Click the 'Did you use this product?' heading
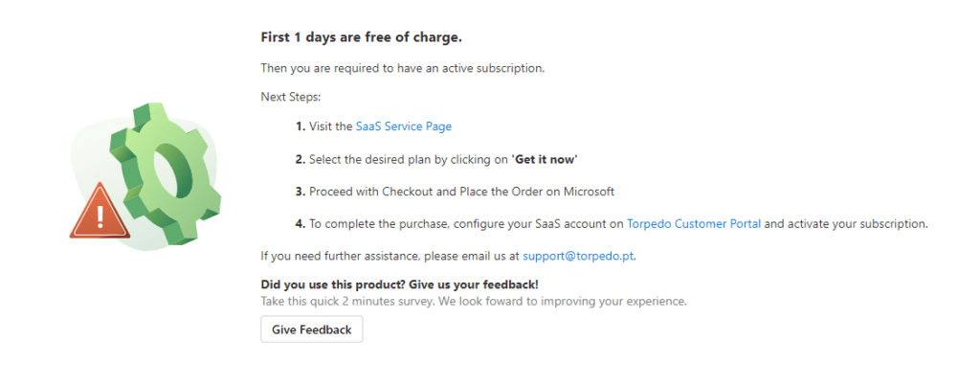980x386 pixels. click(399, 284)
